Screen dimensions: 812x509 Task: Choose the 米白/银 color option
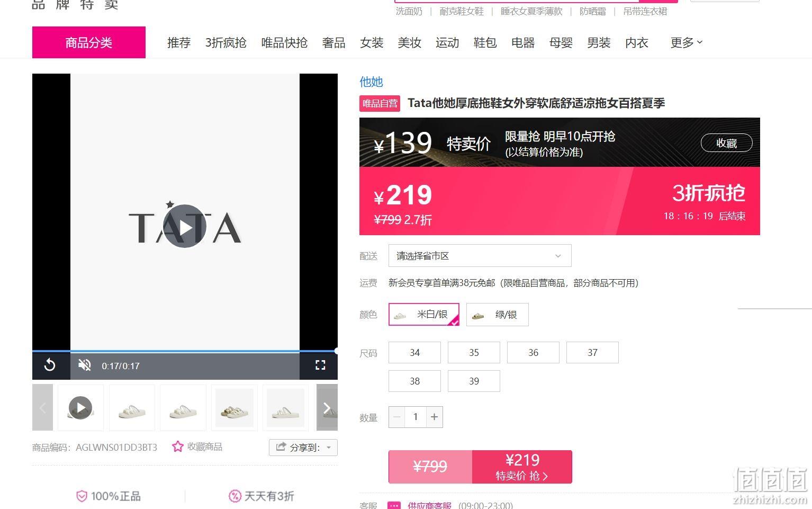coord(424,314)
